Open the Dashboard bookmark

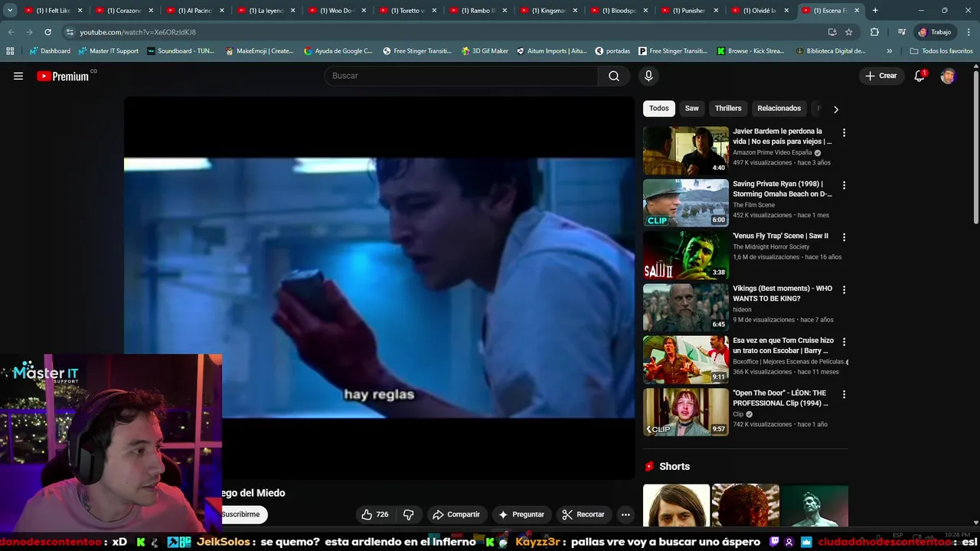click(x=50, y=51)
